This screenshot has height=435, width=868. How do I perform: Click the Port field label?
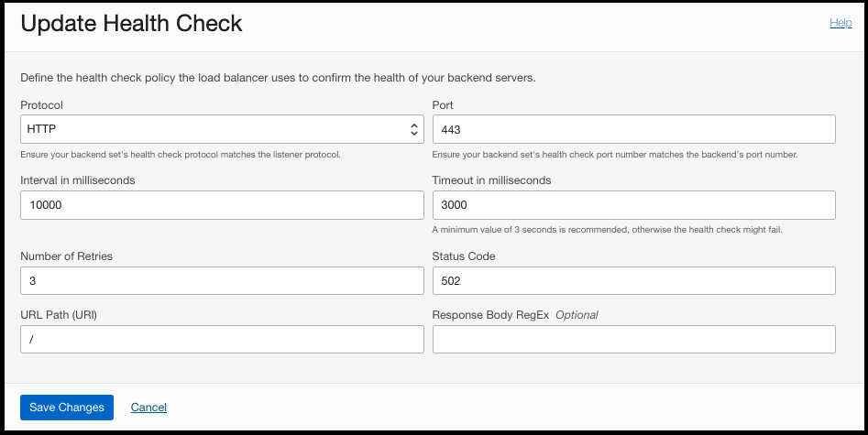(444, 105)
